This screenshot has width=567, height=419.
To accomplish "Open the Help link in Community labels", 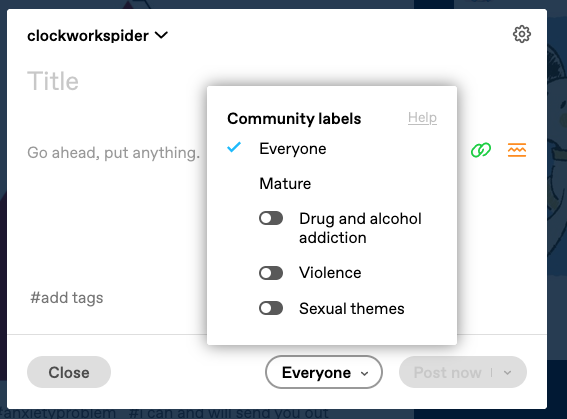I will 422,118.
